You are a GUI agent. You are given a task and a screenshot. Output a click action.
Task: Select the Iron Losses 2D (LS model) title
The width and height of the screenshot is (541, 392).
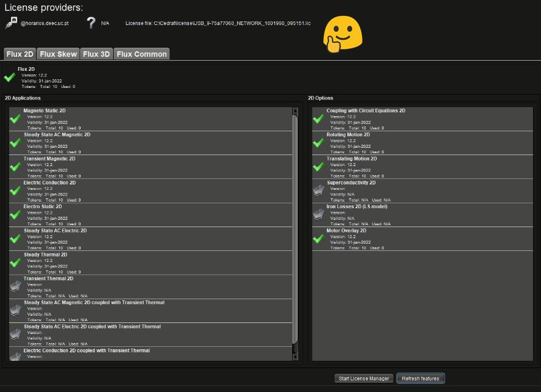click(x=357, y=206)
